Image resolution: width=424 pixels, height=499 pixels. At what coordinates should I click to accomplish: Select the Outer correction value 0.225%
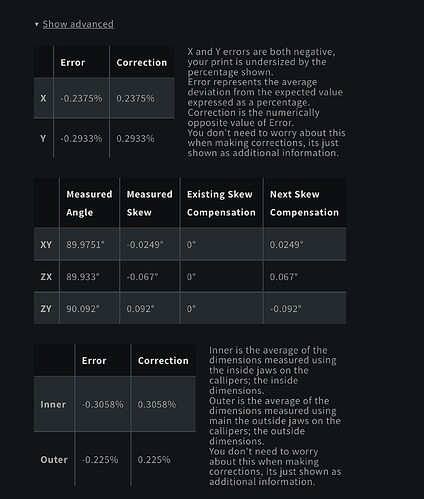tap(154, 460)
